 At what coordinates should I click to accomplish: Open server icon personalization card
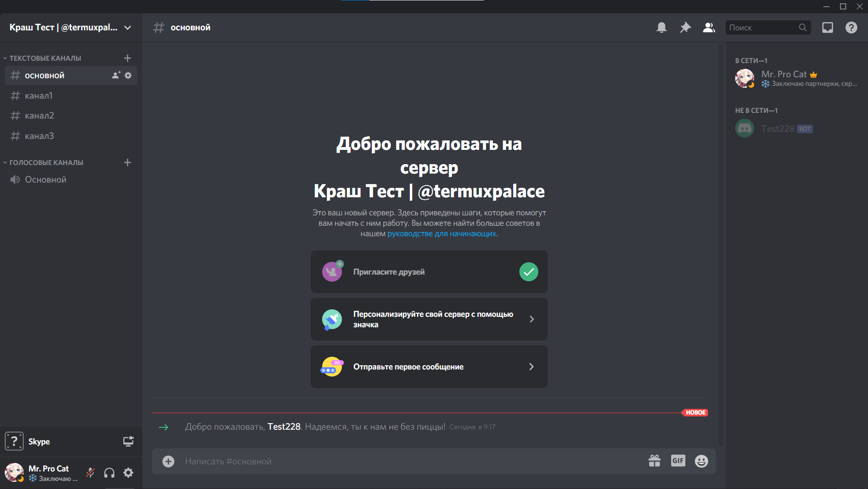pyautogui.click(x=429, y=319)
